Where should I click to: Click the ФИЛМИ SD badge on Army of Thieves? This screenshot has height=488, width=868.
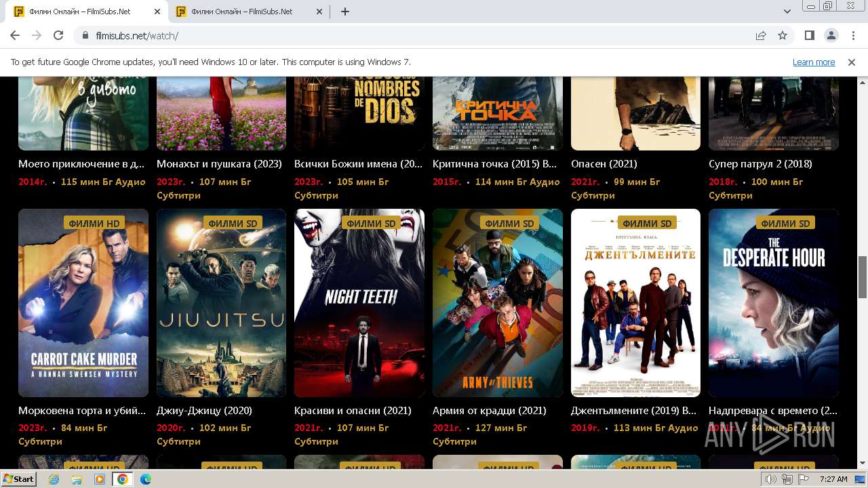(x=509, y=223)
